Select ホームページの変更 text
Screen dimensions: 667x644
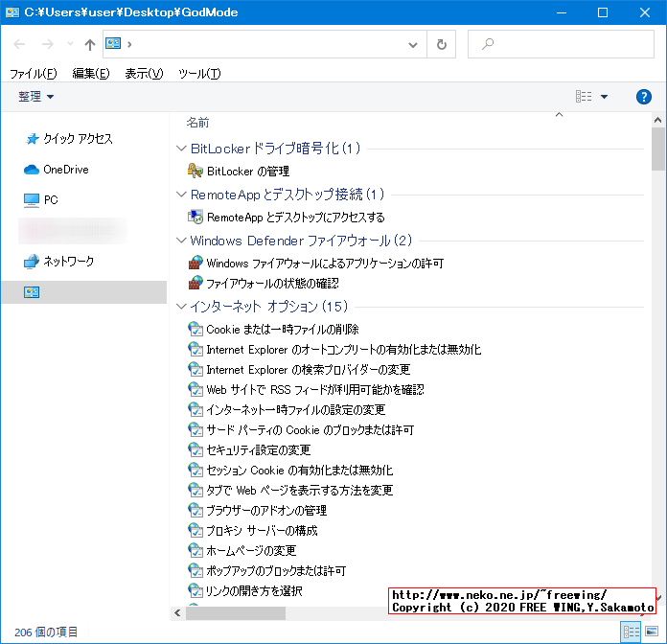click(x=251, y=551)
